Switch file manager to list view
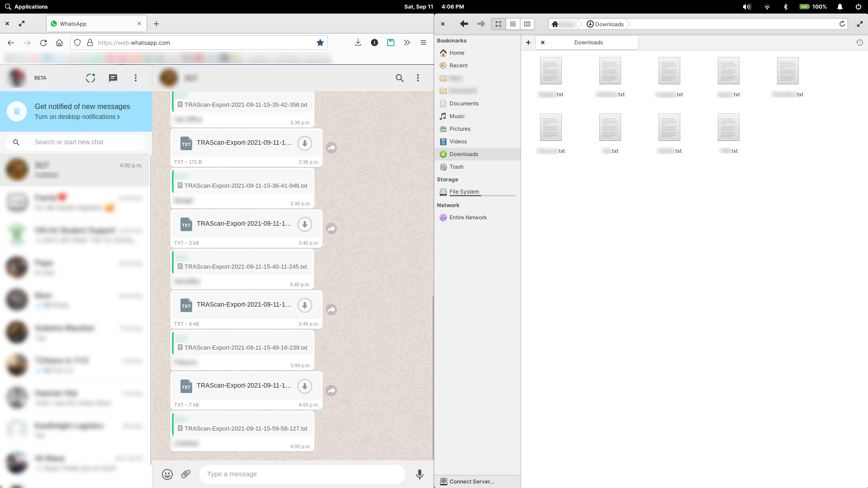 pyautogui.click(x=513, y=24)
